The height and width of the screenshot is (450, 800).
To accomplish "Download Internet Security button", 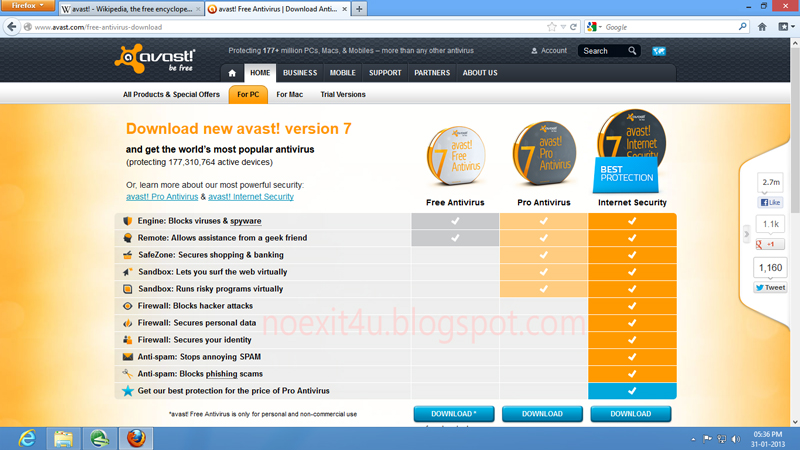I will pyautogui.click(x=631, y=414).
